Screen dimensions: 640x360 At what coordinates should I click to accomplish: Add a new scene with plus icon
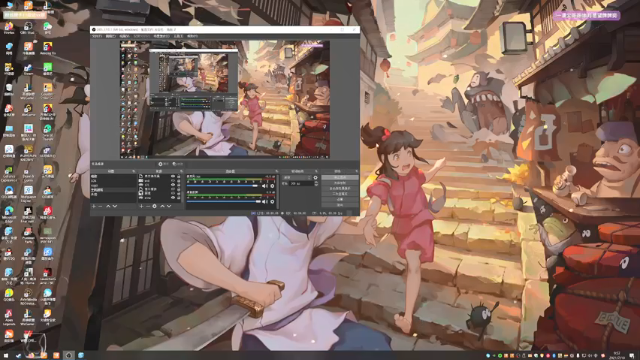coord(93,206)
